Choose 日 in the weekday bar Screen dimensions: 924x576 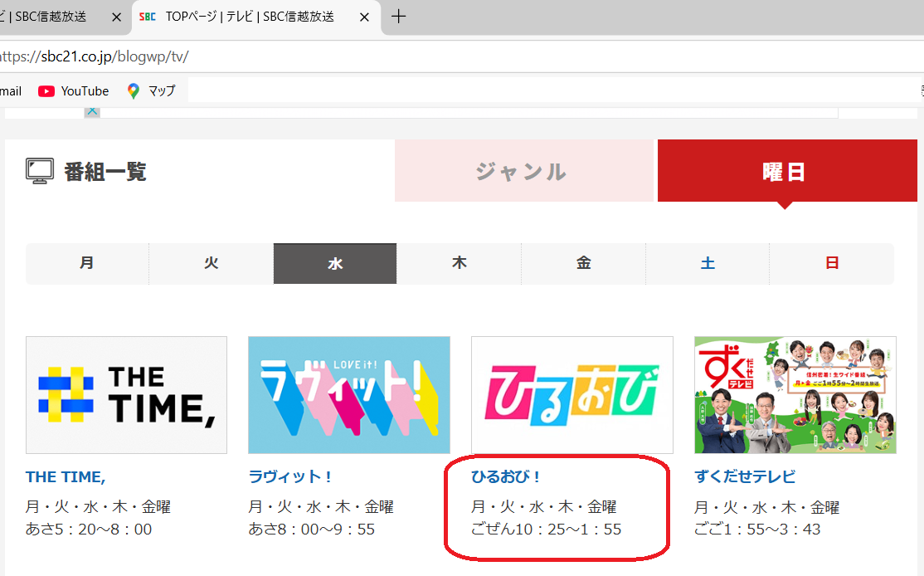(832, 263)
